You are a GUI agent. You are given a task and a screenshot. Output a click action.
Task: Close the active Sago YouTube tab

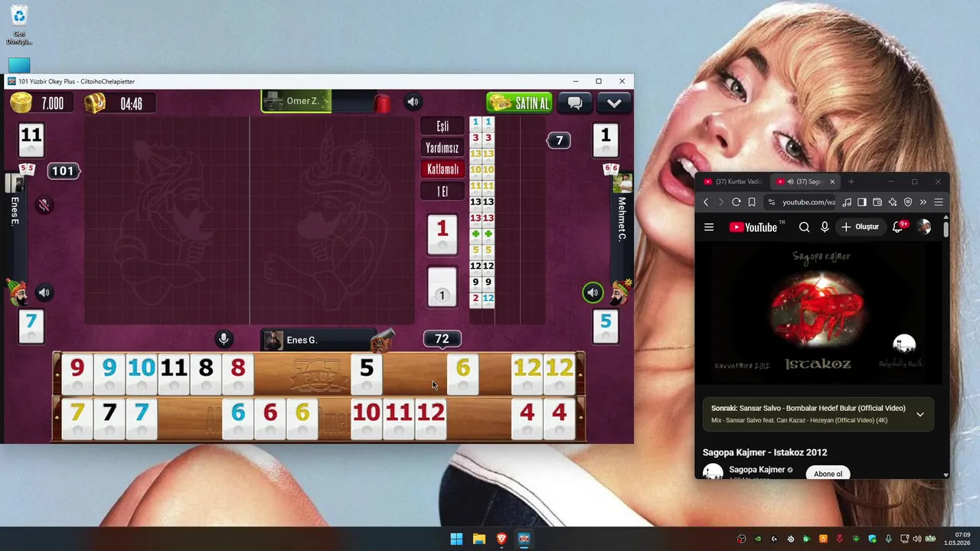click(832, 181)
